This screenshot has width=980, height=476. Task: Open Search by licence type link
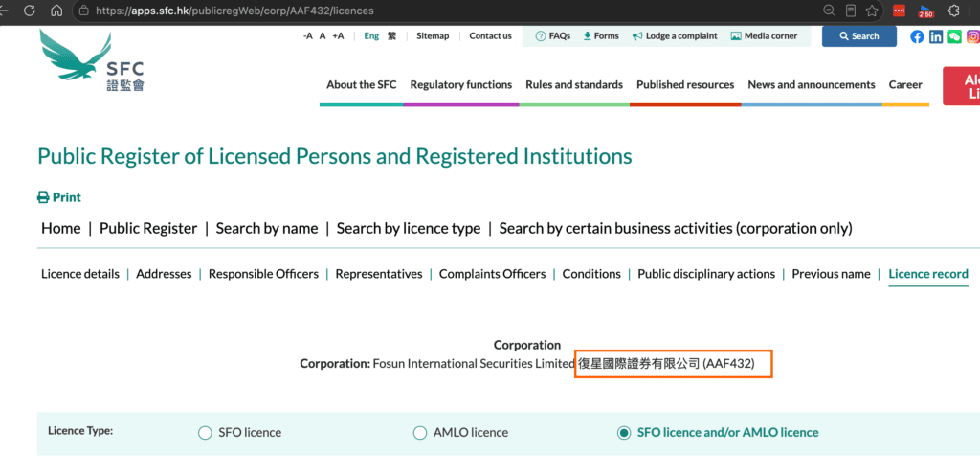tap(409, 229)
